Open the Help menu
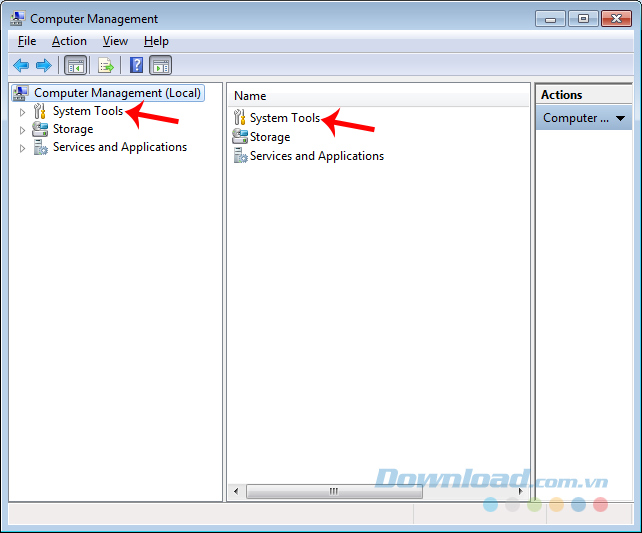 156,41
